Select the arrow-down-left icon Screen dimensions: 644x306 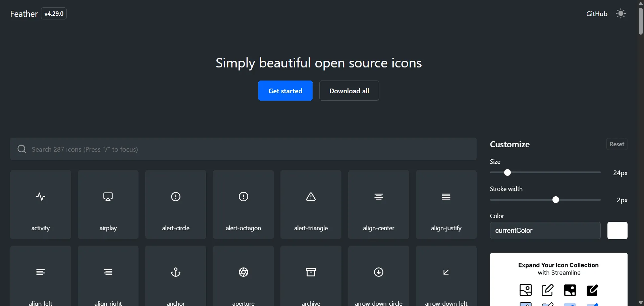click(x=446, y=276)
